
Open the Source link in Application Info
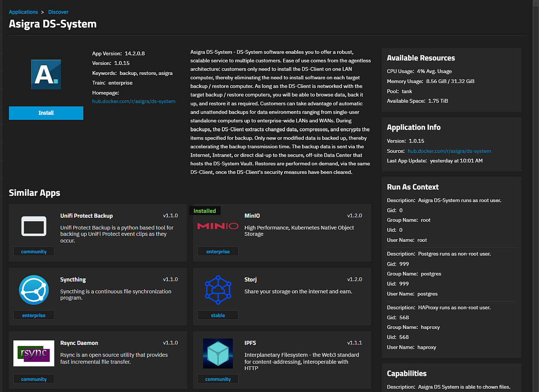pyautogui.click(x=449, y=151)
